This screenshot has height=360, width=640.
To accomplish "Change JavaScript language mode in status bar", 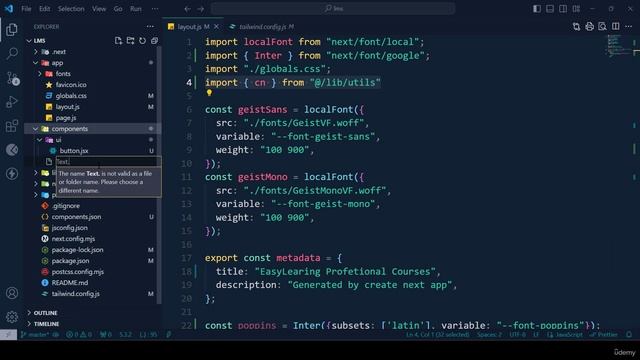I will tap(569, 334).
